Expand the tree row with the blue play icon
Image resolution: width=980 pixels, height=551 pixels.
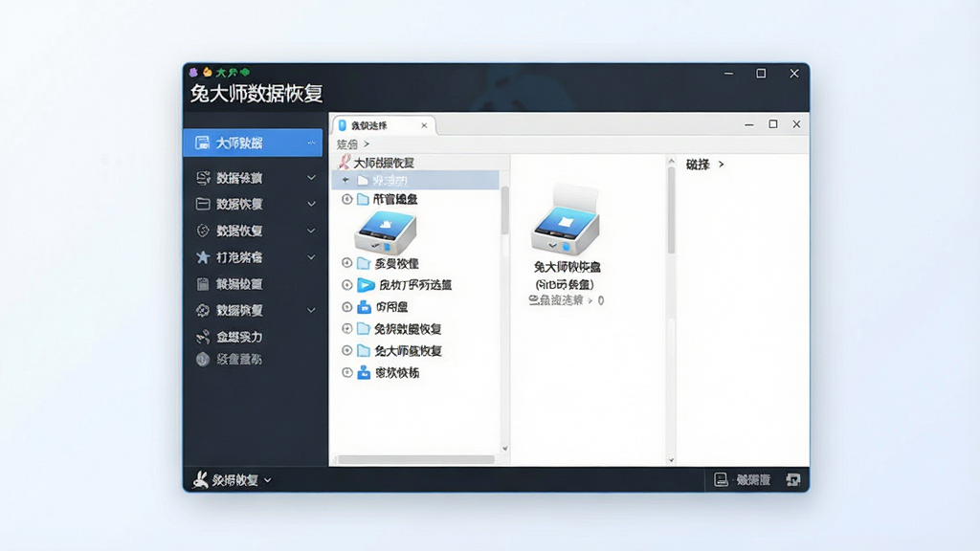346,285
